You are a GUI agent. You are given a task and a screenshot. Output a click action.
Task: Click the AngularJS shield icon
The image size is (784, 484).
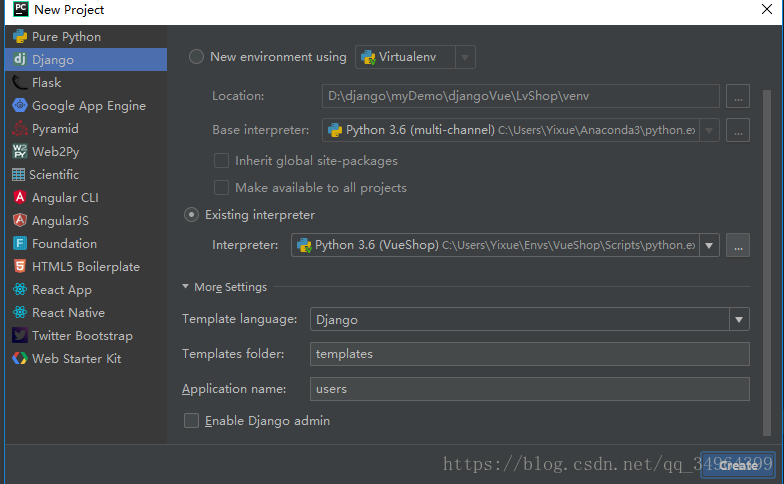coord(20,220)
